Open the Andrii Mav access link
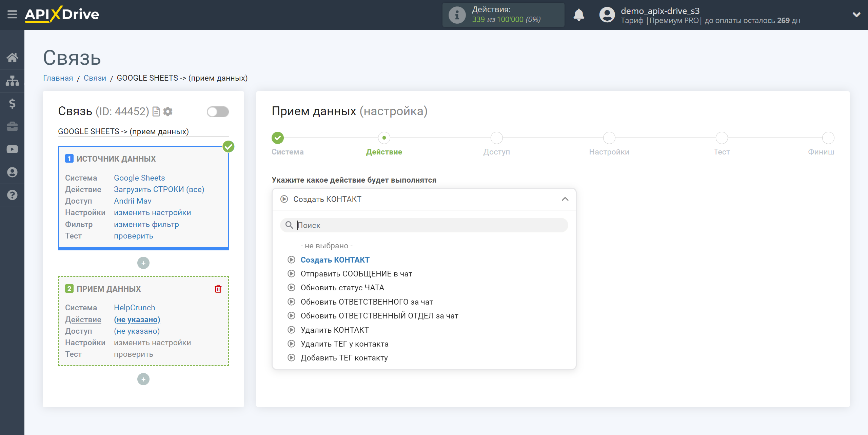The width and height of the screenshot is (868, 435). pyautogui.click(x=133, y=201)
